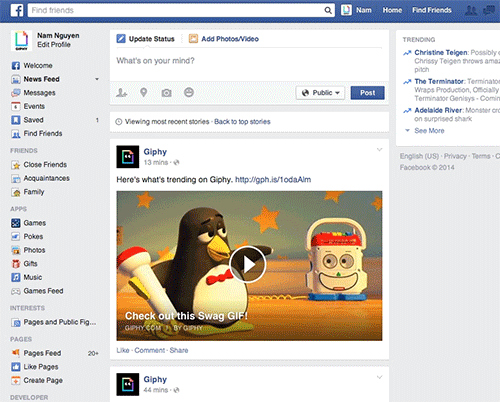Click the Post button

click(367, 93)
